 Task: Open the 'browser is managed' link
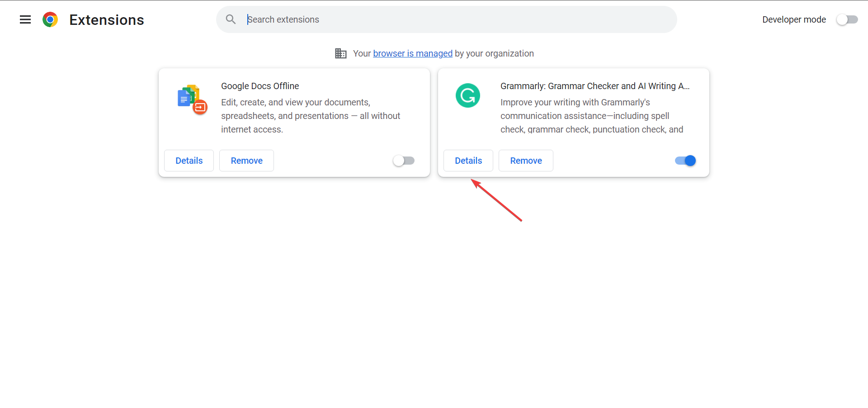[413, 53]
